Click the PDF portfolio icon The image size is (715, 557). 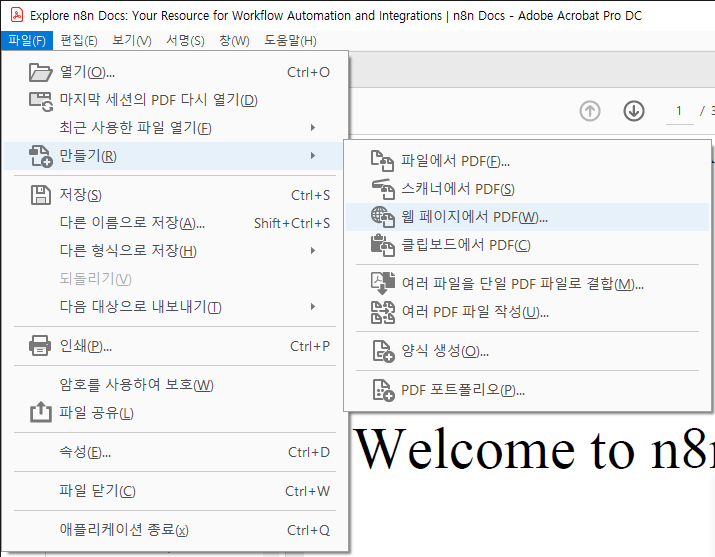coord(383,390)
